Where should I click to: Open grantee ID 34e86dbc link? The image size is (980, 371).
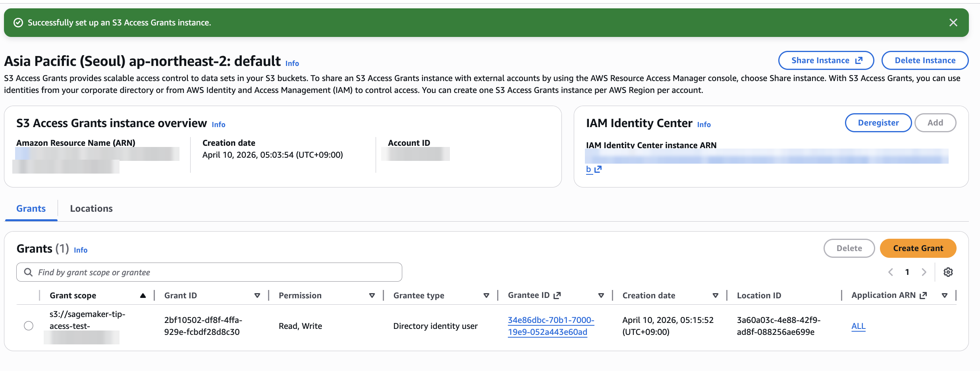pos(551,326)
